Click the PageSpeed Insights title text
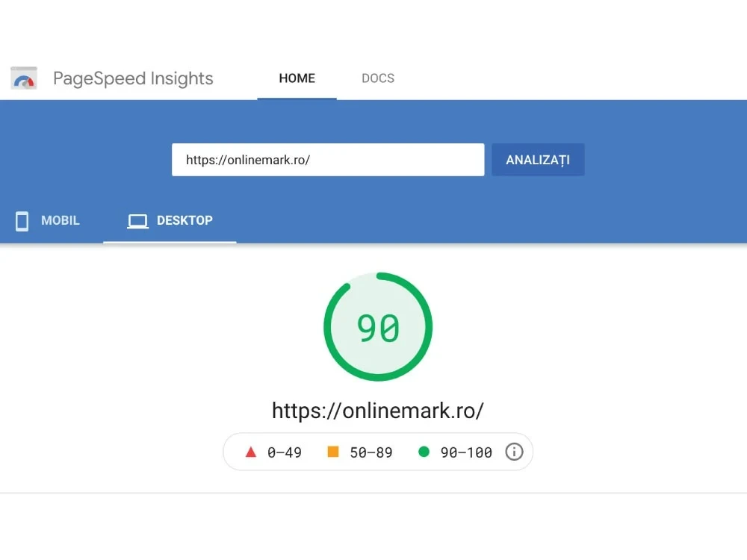The image size is (747, 560). [x=133, y=78]
